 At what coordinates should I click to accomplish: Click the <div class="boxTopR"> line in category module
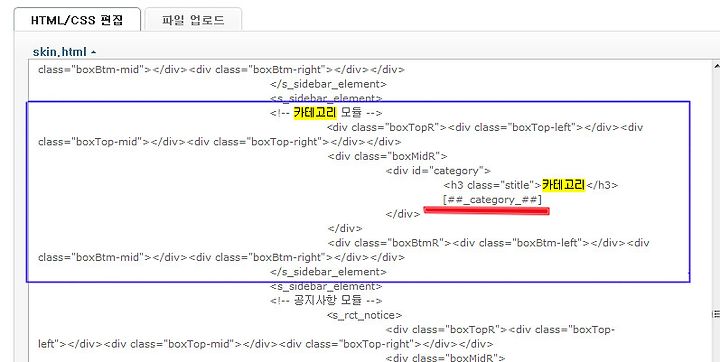485,127
